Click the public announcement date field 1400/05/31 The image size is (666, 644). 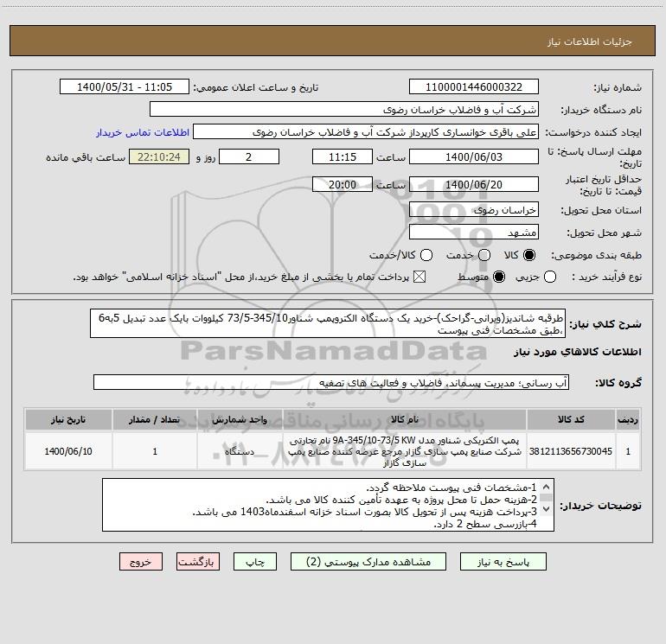click(x=125, y=87)
